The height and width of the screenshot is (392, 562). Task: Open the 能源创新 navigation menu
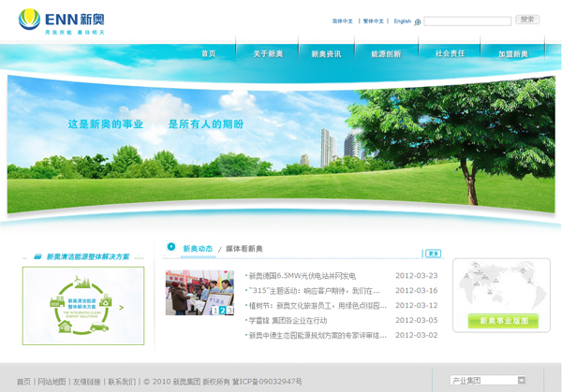click(x=386, y=54)
